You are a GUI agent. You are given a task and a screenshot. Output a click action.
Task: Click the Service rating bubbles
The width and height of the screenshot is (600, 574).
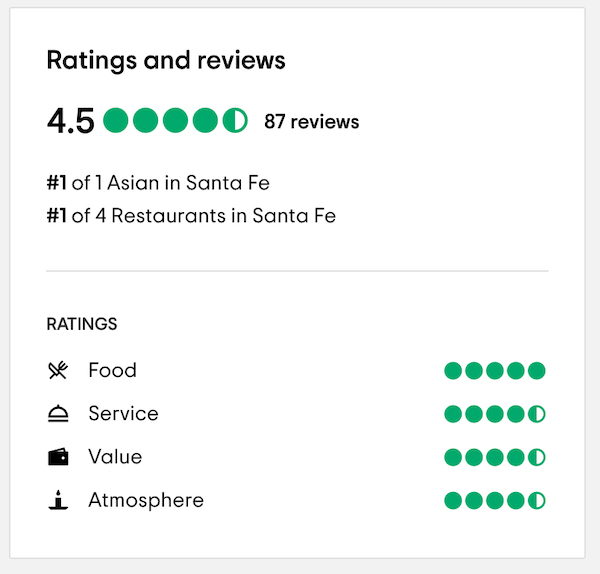[495, 414]
